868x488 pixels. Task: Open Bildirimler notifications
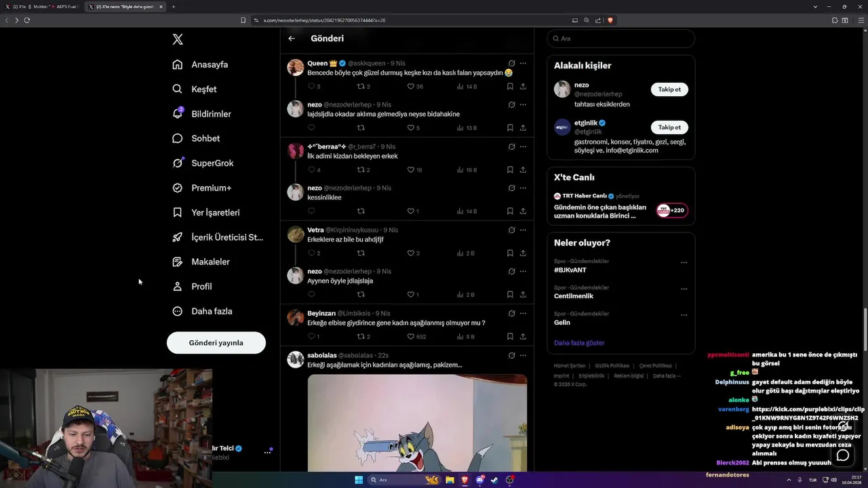(201, 114)
